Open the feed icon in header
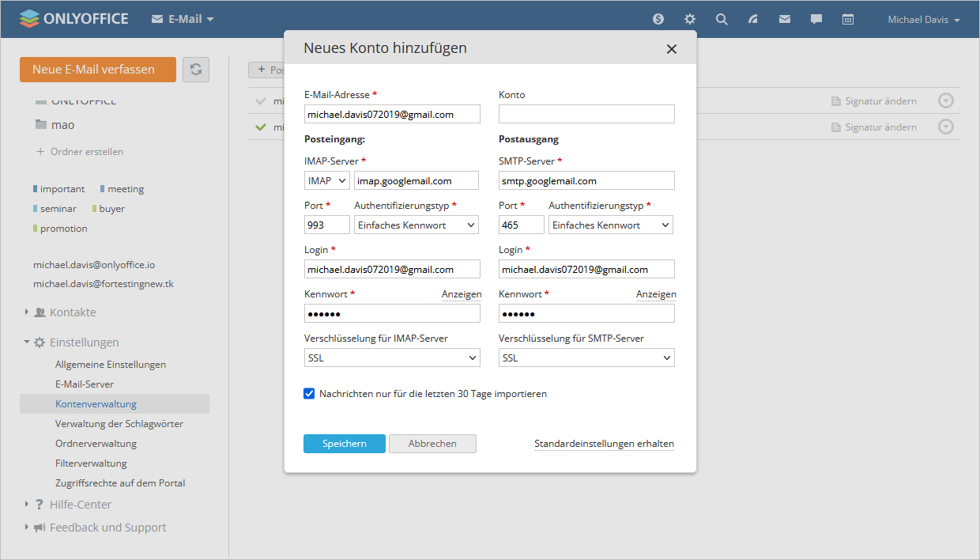This screenshot has height=560, width=980. tap(753, 19)
